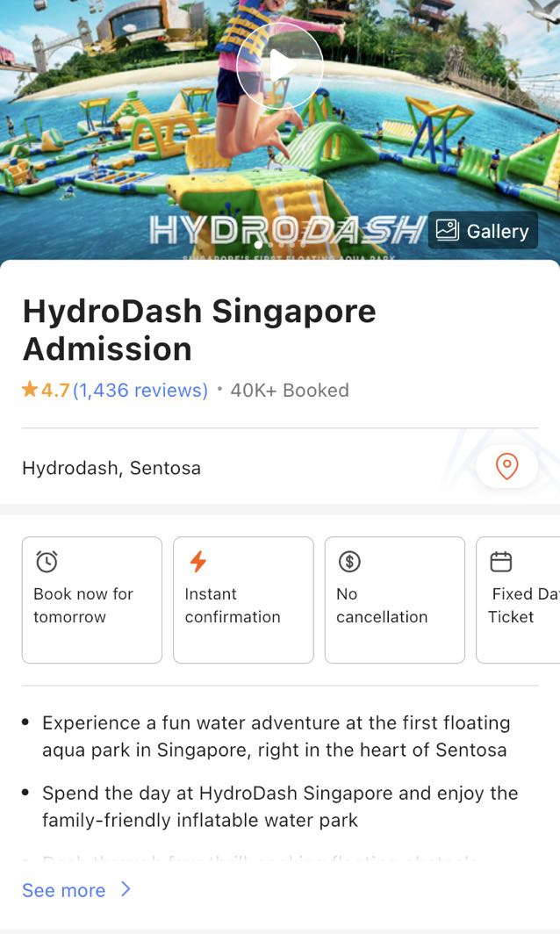Tap the play button on the video
This screenshot has height=934, width=560.
point(280,64)
